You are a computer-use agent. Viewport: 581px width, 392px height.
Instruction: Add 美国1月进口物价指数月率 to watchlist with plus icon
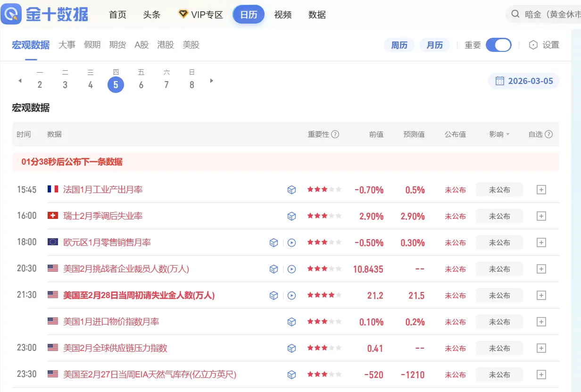pos(541,322)
